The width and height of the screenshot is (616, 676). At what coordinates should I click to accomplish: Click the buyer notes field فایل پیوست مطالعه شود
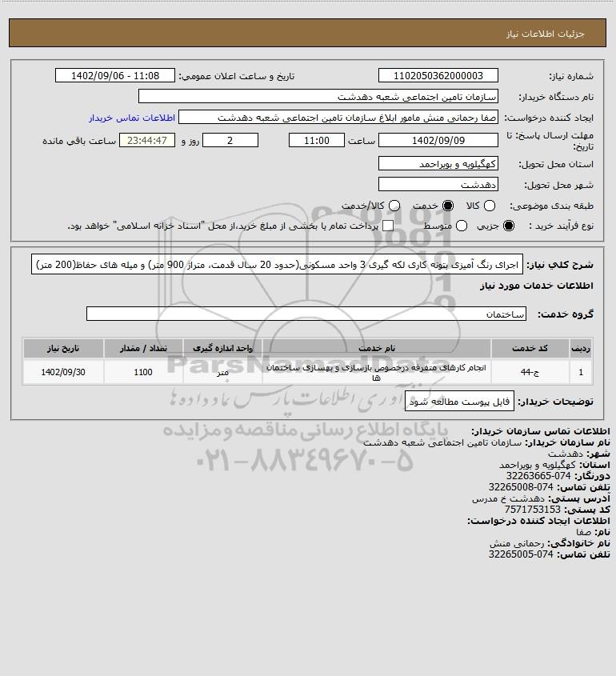tap(459, 402)
